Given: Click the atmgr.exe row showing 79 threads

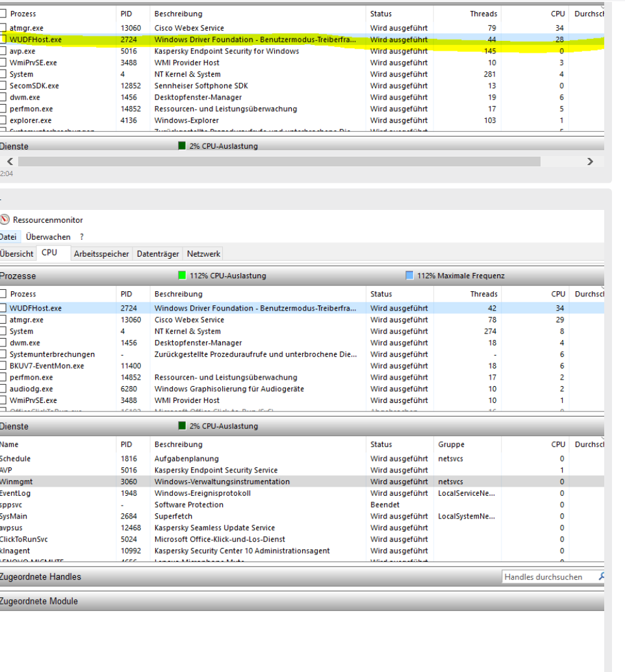Looking at the screenshot, I should (x=302, y=28).
